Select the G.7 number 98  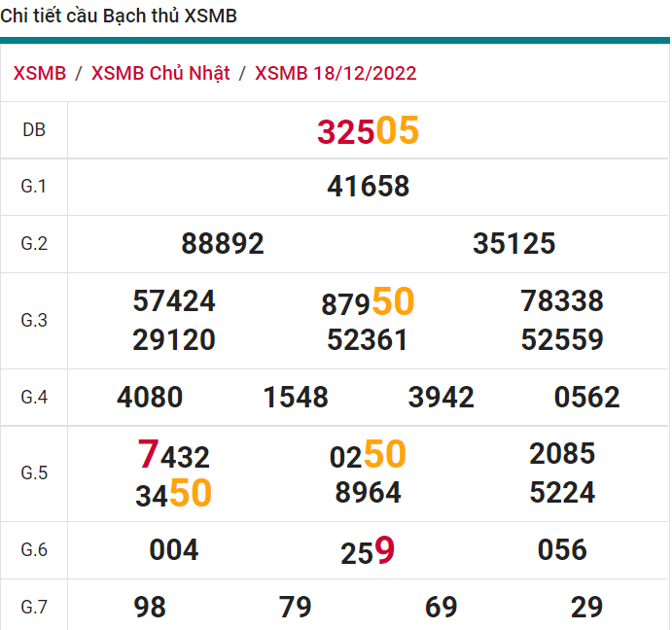[150, 608]
